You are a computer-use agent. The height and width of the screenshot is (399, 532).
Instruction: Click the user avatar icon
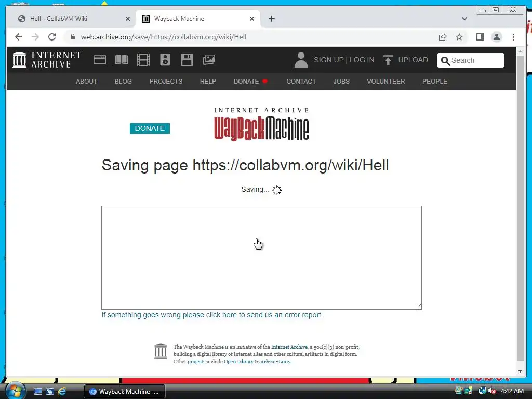coord(301,60)
